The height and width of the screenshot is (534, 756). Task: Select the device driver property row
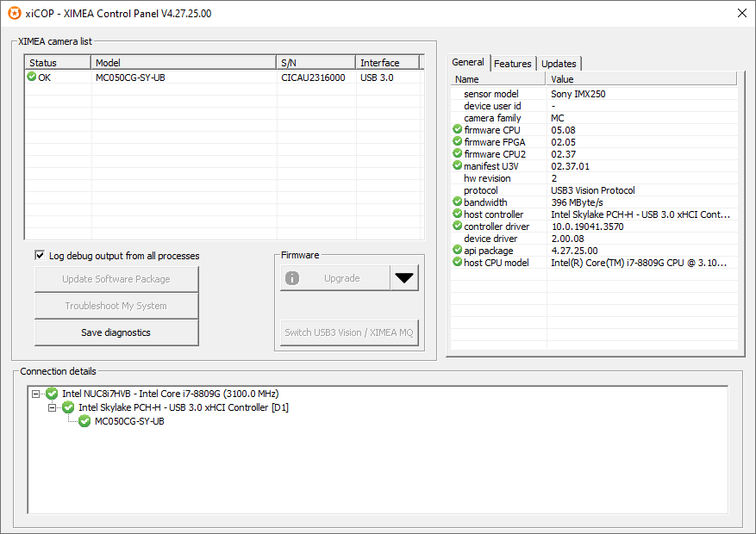594,239
